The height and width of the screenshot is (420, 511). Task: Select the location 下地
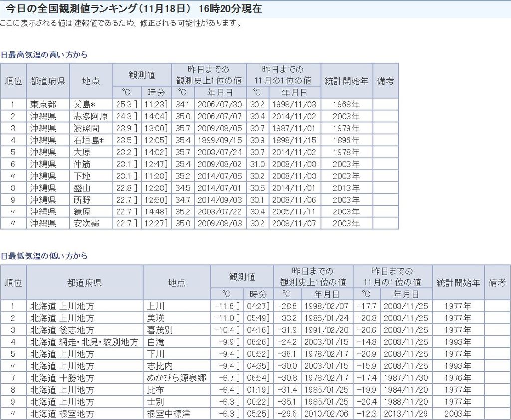(82, 176)
